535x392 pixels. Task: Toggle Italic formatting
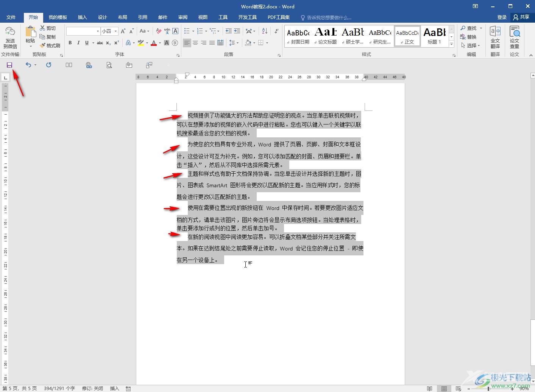click(78, 43)
